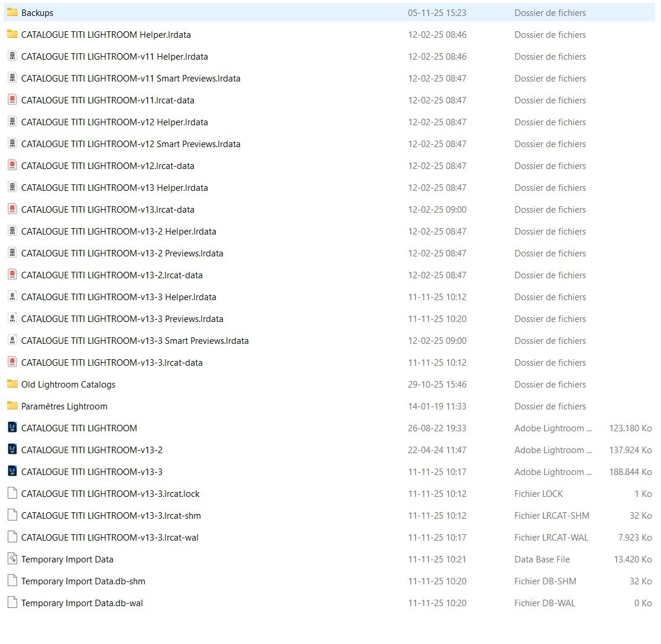This screenshot has height=644, width=661.
Task: Select CATALOGUE TITI LIGHTROOM-v11 Helper.lrdata name
Action: pos(114,57)
